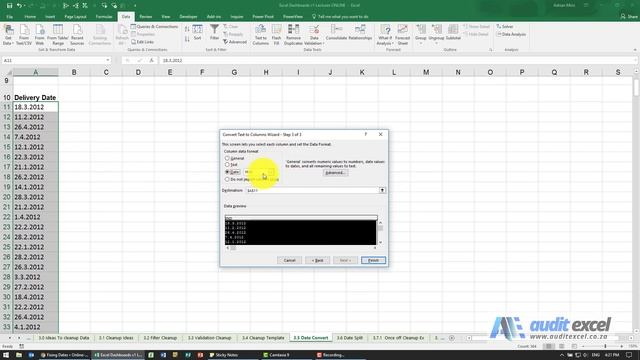This screenshot has width=640, height=360.
Task: Open the date format dropdown in wizard
Action: click(271, 172)
